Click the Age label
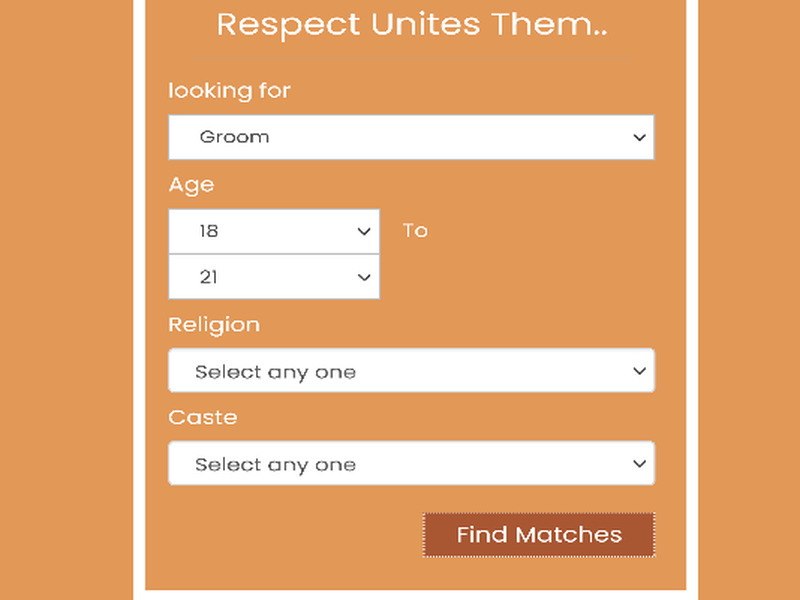Screen dimensions: 800x600 pyautogui.click(x=190, y=184)
